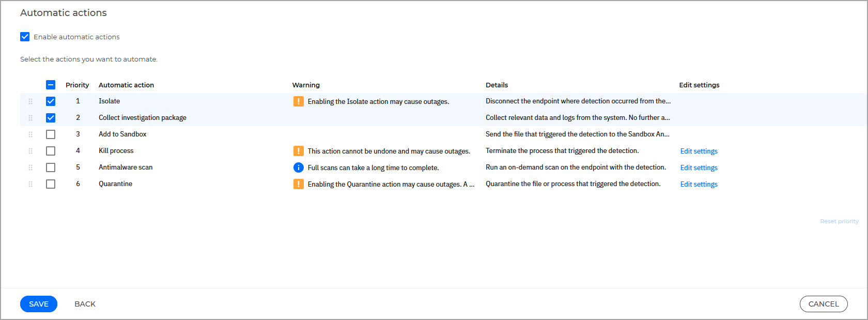Go back using the BACK button
The height and width of the screenshot is (320, 868).
(85, 304)
